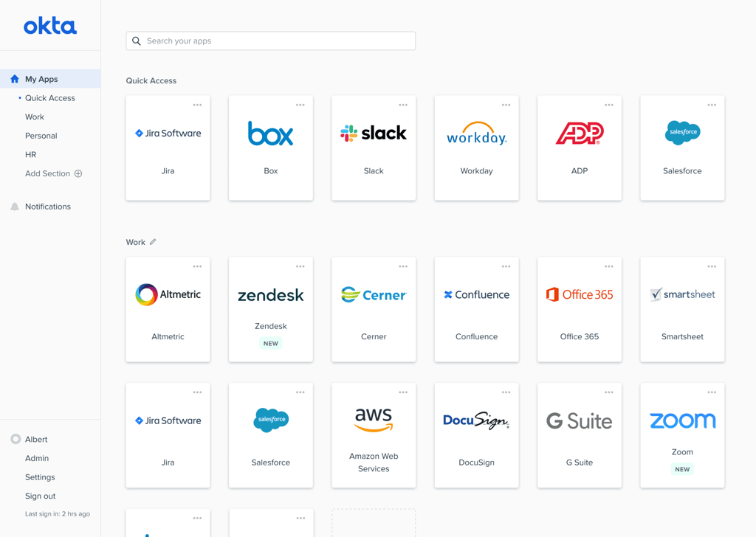Click the Notifications bell
Screen dimensions: 756x537
click(x=47, y=206)
